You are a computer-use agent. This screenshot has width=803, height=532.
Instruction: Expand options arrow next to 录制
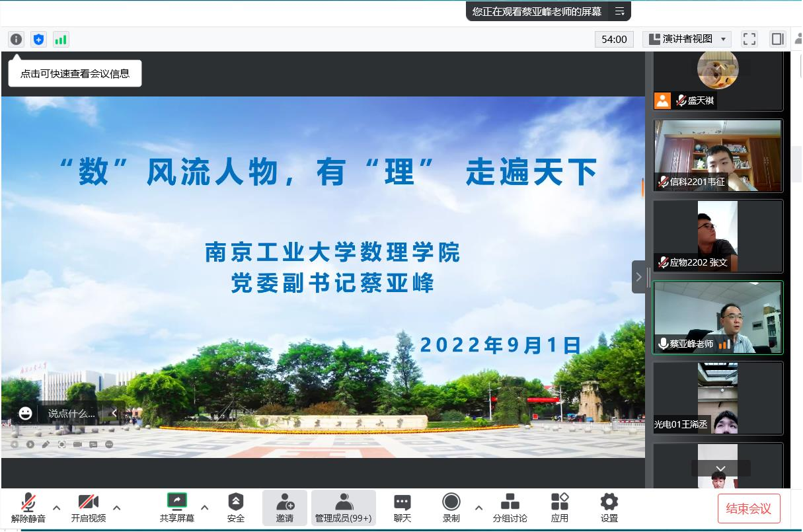(478, 508)
